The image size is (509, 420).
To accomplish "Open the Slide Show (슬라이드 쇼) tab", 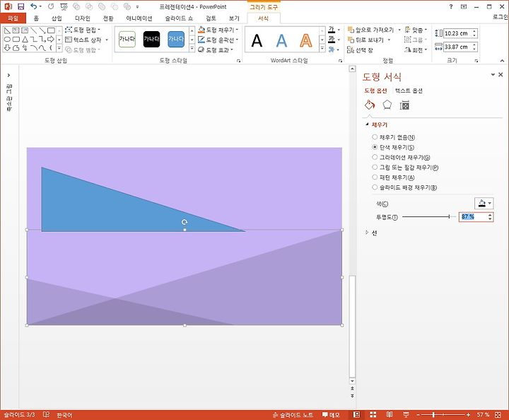I will [179, 18].
